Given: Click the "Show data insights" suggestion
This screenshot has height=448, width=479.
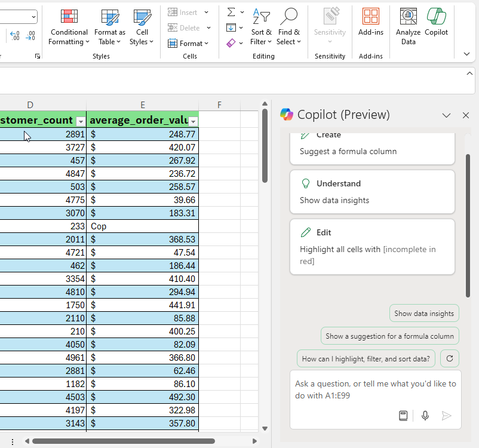Looking at the screenshot, I should (424, 314).
